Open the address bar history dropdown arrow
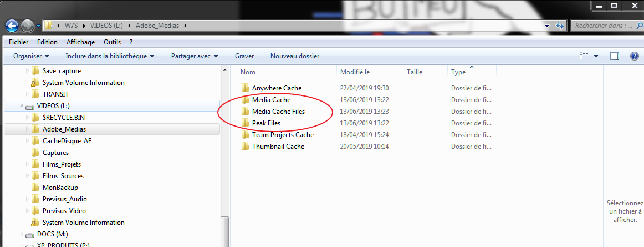The height and width of the screenshot is (247, 644). 547,26
